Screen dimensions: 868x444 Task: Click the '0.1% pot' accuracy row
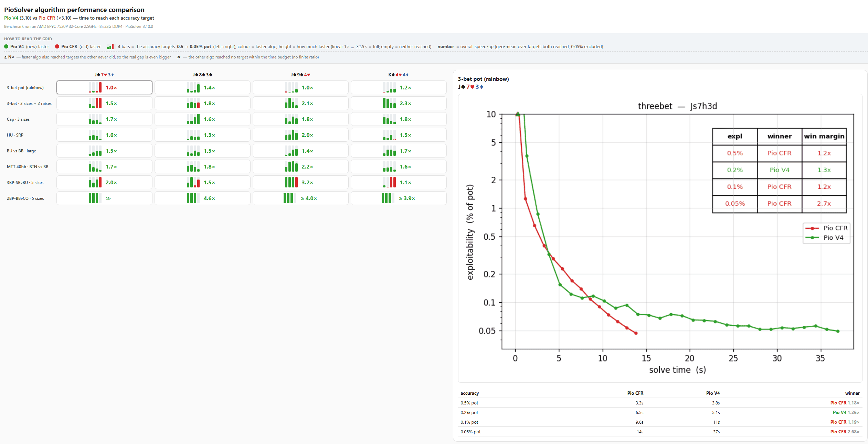coord(660,422)
